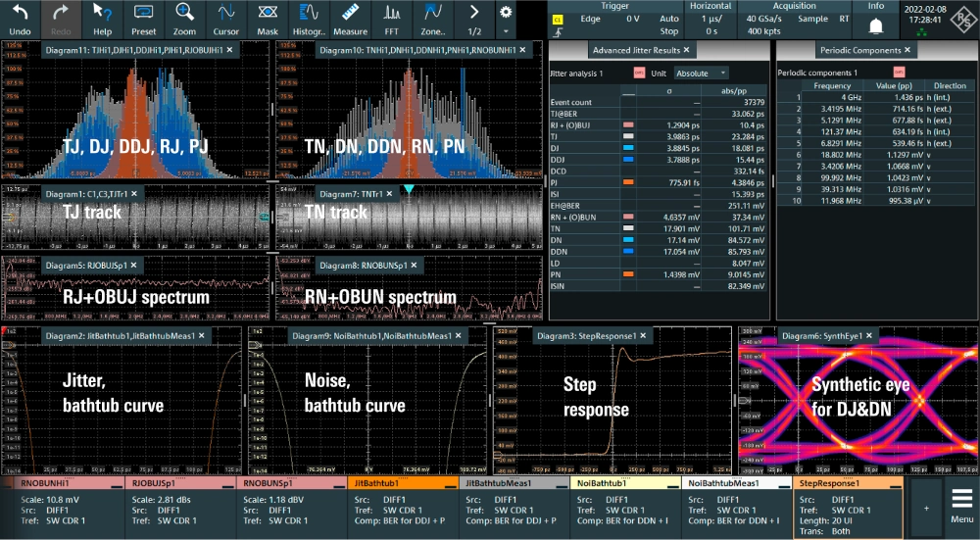Open the Acquisition settings panel
The width and height of the screenshot is (980, 540).
pyautogui.click(x=794, y=20)
